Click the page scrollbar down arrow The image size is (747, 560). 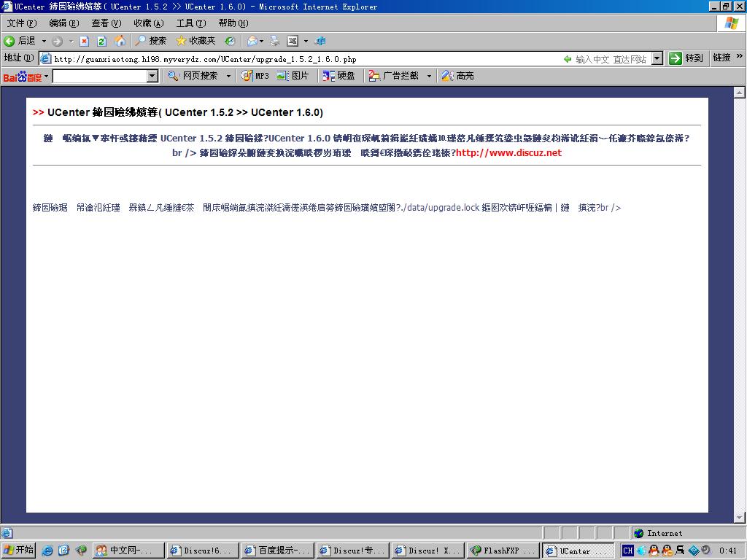(x=740, y=518)
